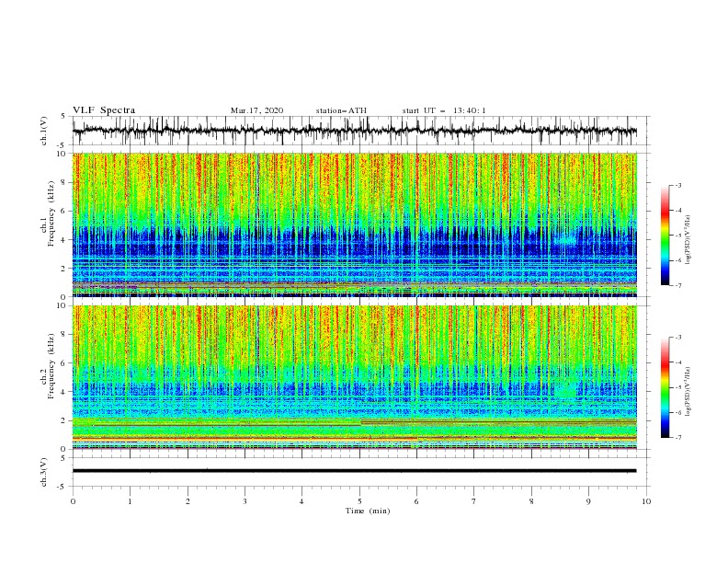728x563 pixels.
Task: Select the 'Mar.17, 2020' date label
Action: click(256, 110)
